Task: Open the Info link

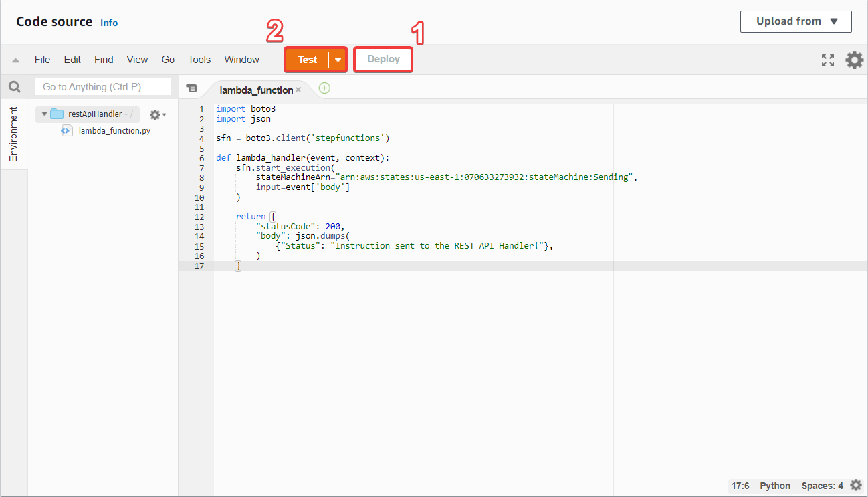Action: point(109,23)
